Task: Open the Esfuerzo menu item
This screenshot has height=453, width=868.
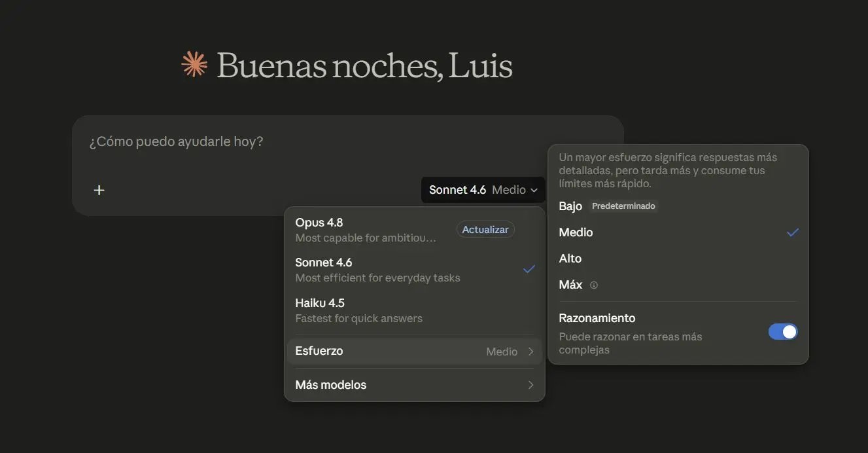Action: pos(415,352)
